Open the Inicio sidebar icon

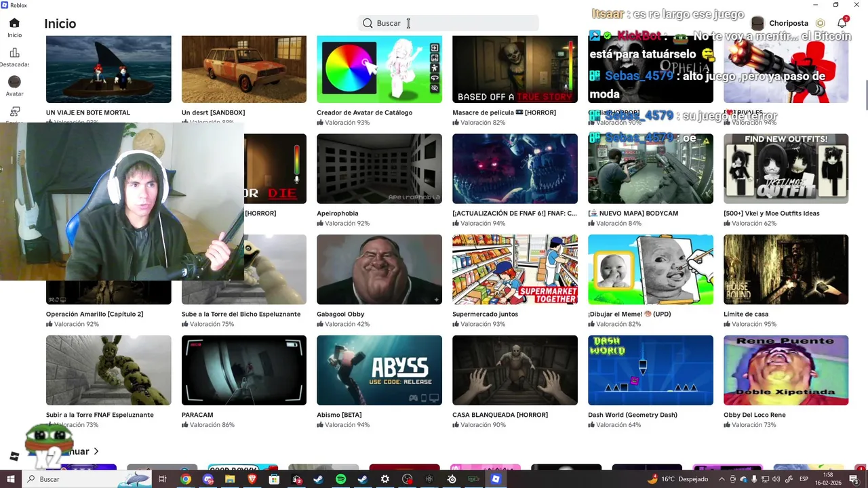pos(14,23)
